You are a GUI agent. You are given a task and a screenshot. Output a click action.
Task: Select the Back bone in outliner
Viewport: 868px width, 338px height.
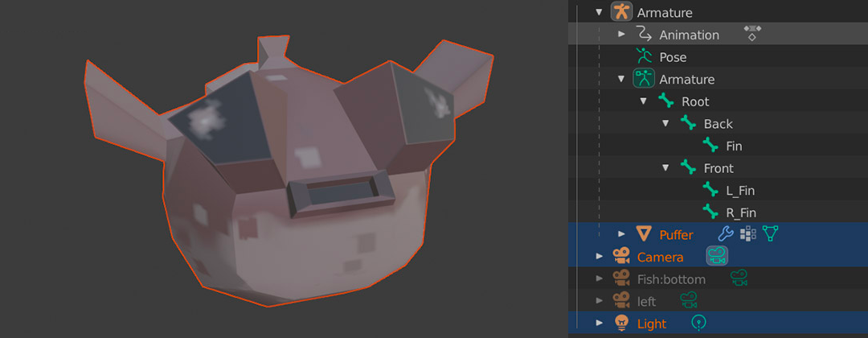718,124
